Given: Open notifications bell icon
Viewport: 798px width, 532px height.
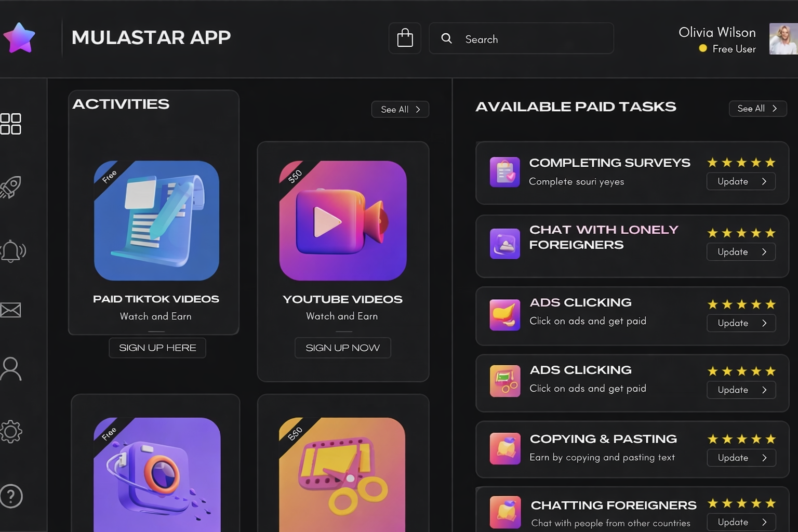Looking at the screenshot, I should point(12,251).
